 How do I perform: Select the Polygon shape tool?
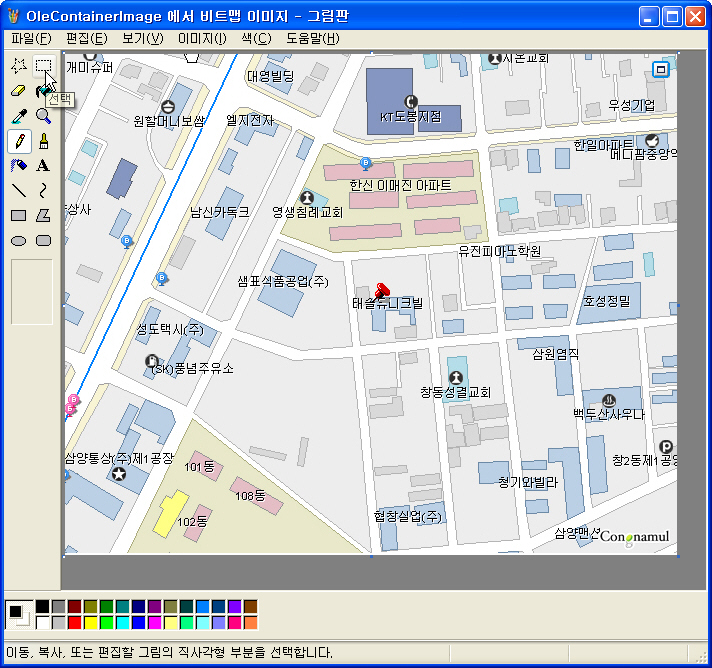click(x=44, y=215)
